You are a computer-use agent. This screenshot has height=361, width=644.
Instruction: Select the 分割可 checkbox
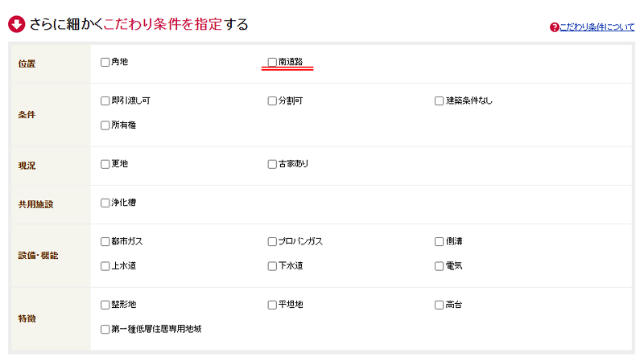click(272, 101)
